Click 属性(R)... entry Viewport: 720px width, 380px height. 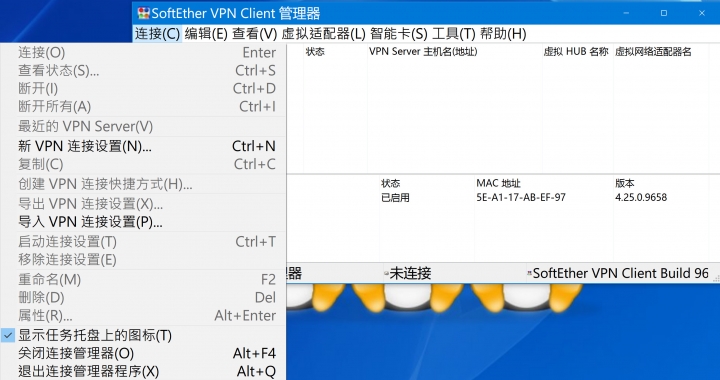point(143,315)
